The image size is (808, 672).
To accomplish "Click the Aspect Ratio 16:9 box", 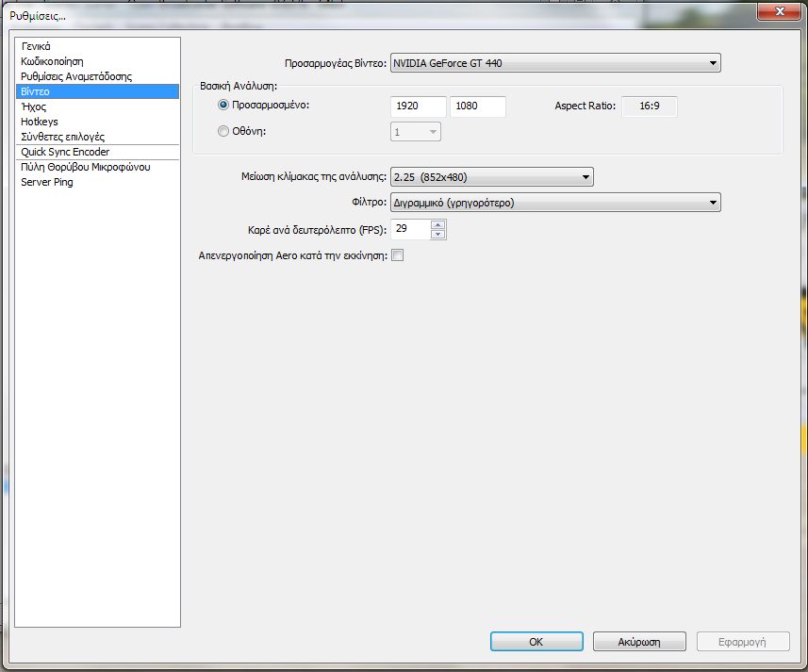I will click(650, 107).
